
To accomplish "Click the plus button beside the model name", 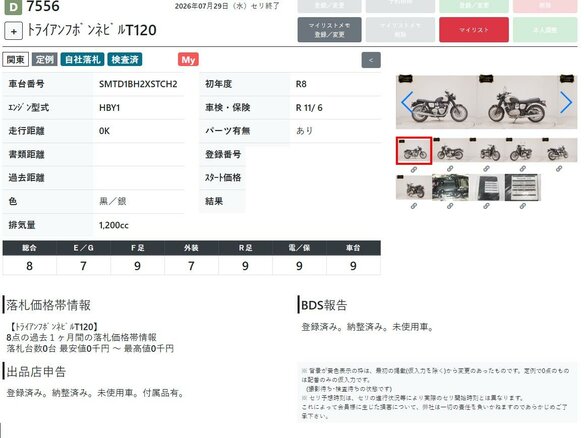I will click(x=13, y=31).
